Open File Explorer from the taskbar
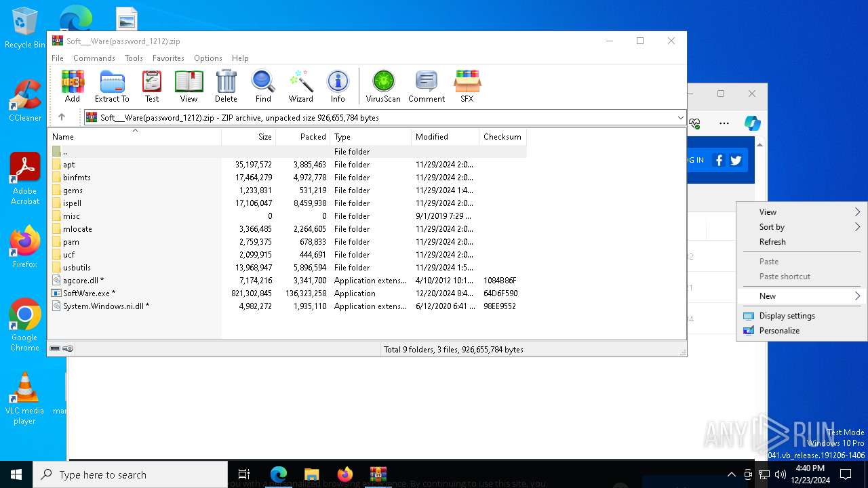868x488 pixels. point(311,474)
